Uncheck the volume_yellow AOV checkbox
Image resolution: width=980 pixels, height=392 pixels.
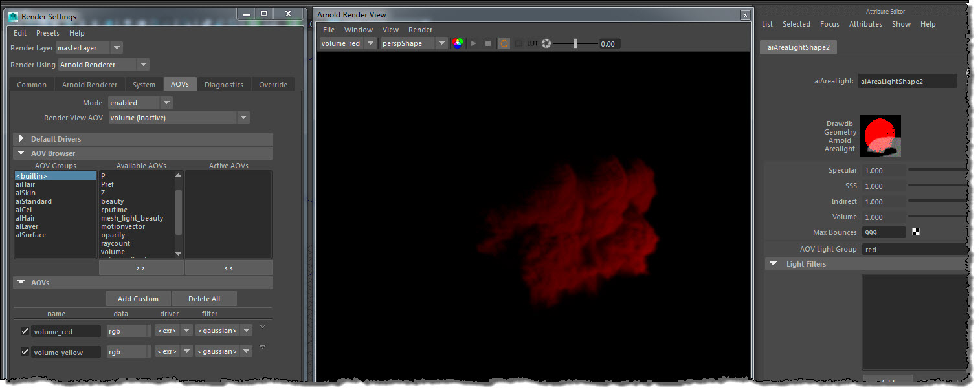[25, 352]
